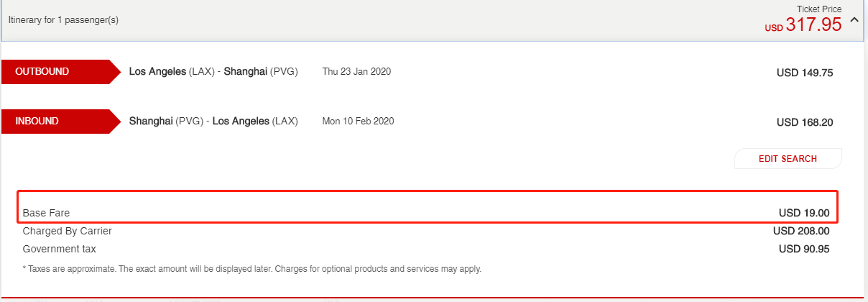Click the 'Ticket Price' caption

pyautogui.click(x=819, y=9)
